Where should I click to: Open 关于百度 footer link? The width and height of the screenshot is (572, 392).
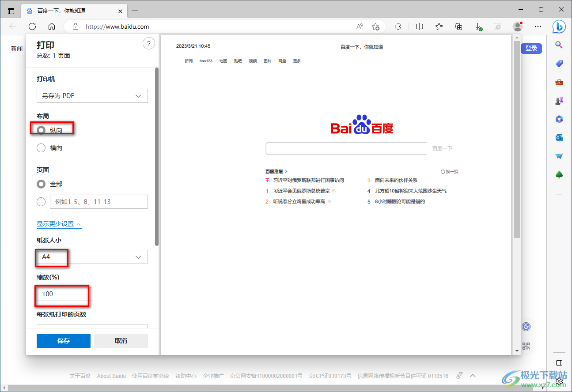80,376
